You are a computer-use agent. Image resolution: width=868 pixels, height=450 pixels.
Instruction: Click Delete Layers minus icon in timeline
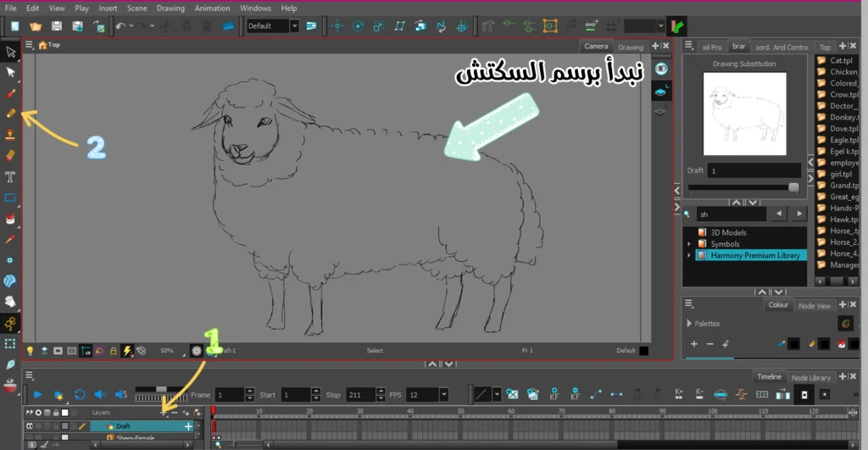175,413
